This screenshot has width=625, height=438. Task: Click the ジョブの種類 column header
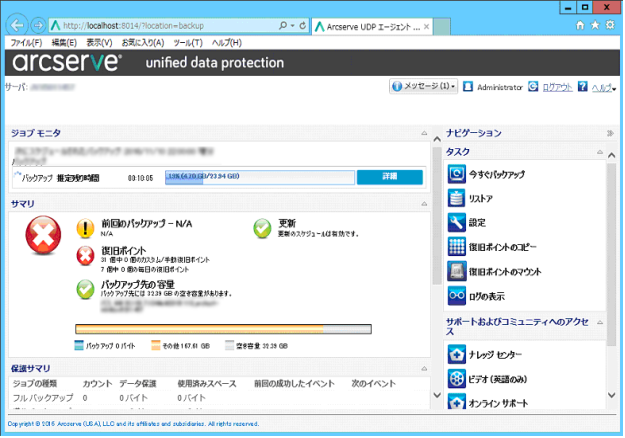pos(35,383)
